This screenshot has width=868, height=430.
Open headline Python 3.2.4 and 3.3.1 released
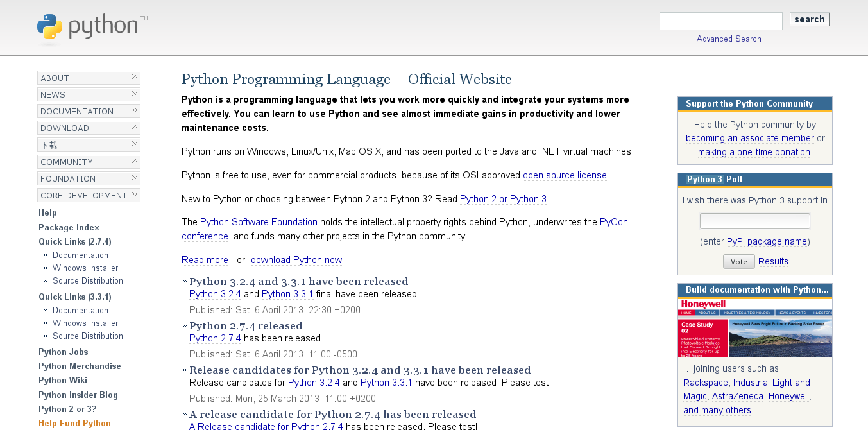(x=298, y=281)
